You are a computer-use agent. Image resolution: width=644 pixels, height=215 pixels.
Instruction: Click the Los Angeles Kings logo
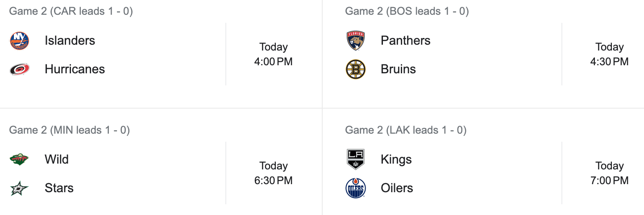pos(356,160)
